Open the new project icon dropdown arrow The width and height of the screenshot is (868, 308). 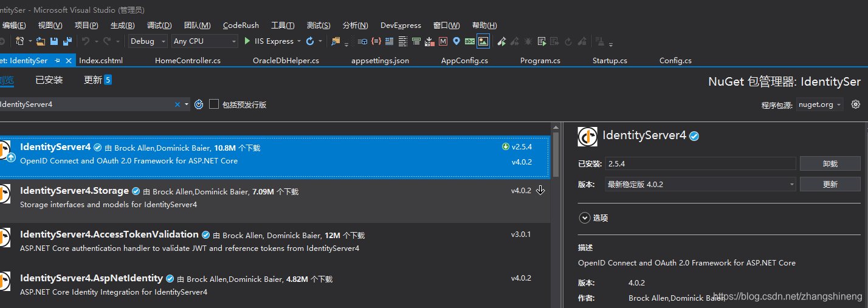point(30,41)
